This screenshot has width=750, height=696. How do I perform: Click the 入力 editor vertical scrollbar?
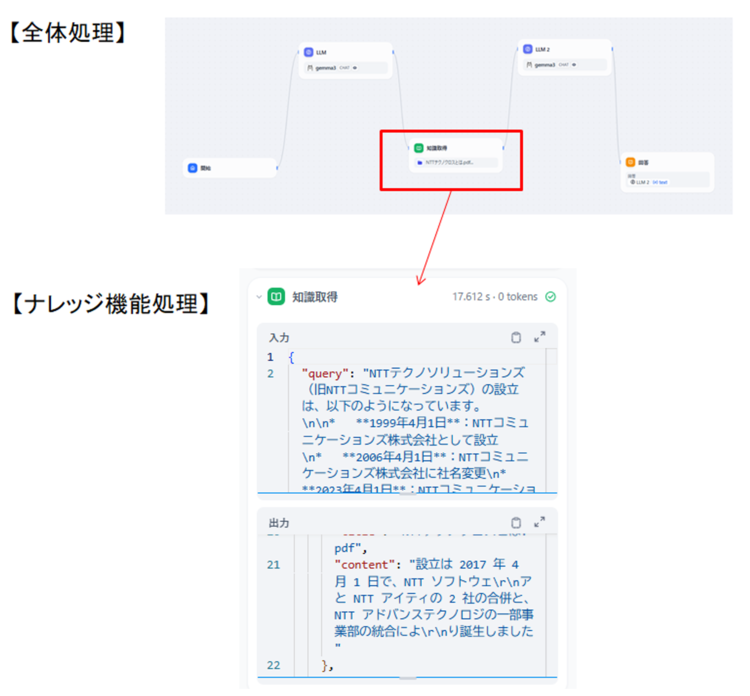point(551,420)
